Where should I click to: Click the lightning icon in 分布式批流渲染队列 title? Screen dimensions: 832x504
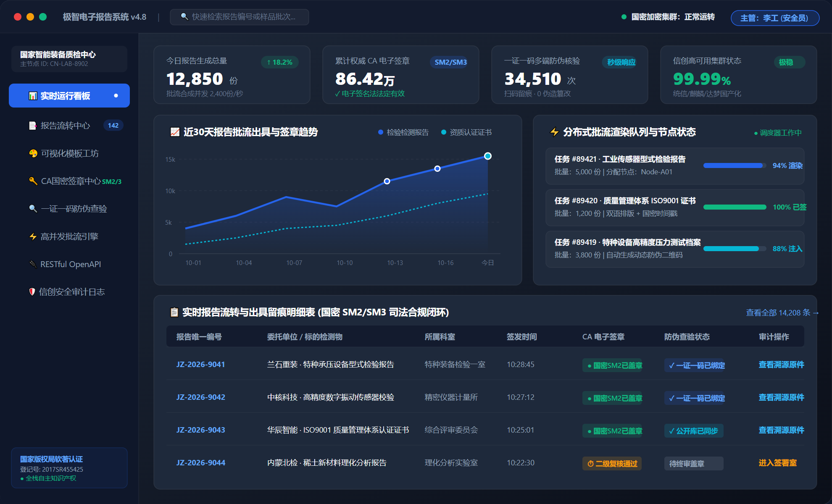pyautogui.click(x=555, y=132)
